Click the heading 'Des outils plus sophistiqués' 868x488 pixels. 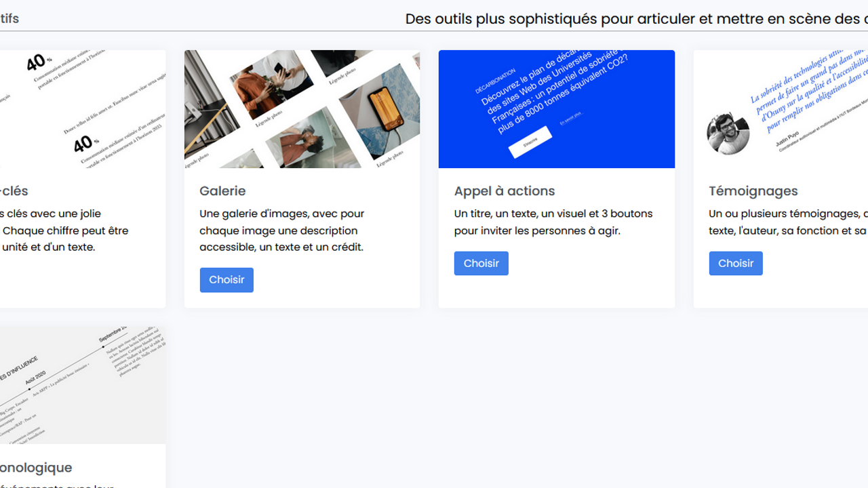[637, 19]
